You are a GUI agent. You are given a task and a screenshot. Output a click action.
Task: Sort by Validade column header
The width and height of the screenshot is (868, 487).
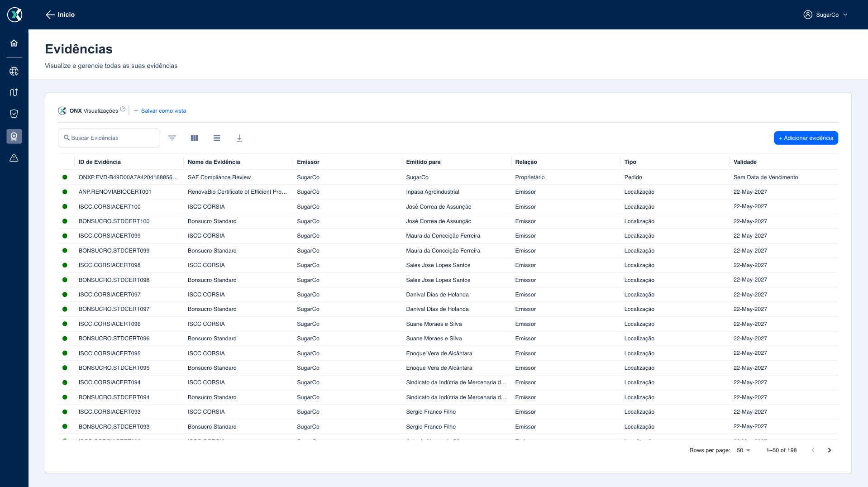click(745, 162)
